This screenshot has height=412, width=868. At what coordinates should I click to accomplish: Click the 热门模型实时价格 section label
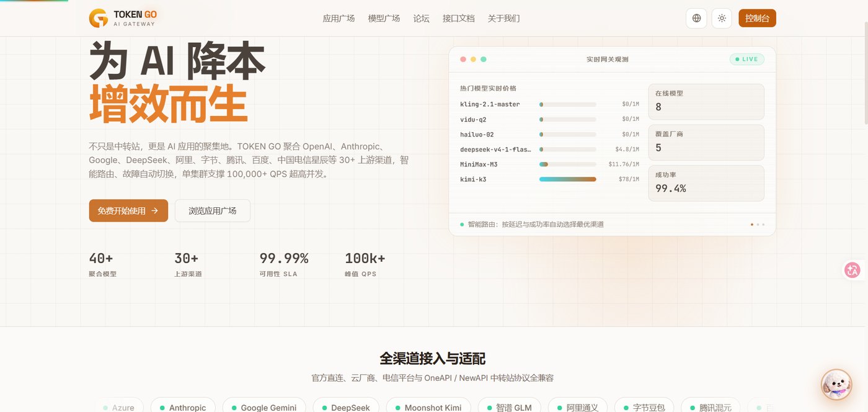click(488, 89)
